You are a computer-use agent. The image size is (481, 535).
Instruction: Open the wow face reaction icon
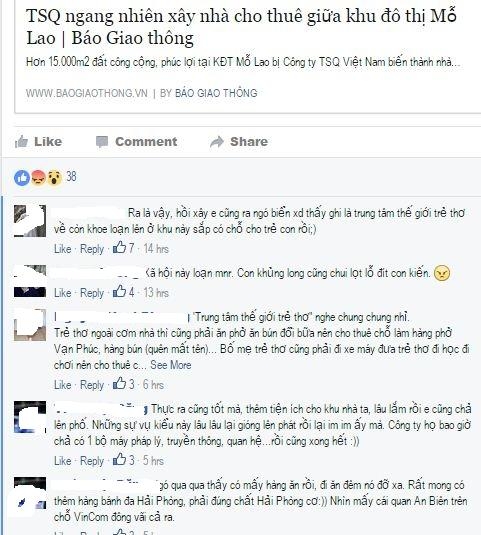[x=54, y=177]
